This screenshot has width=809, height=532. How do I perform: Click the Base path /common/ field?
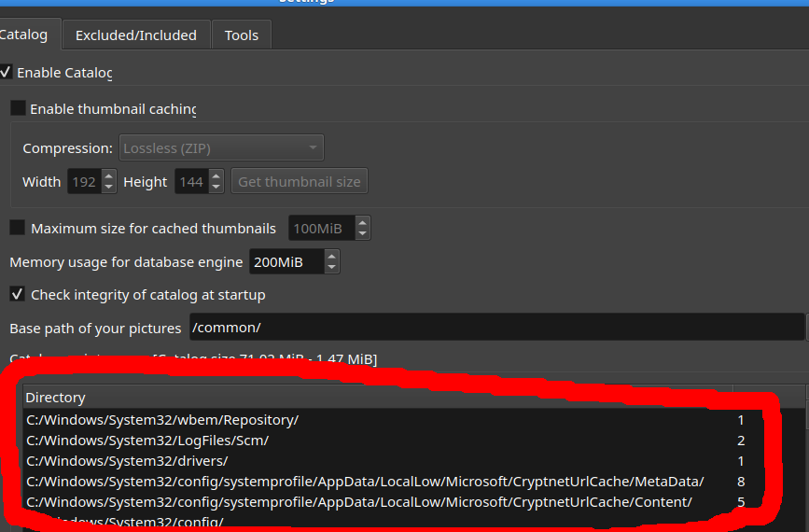(496, 328)
